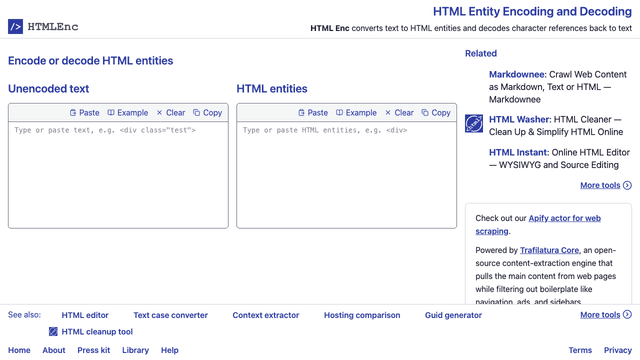Image resolution: width=640 pixels, height=360 pixels.
Task: Click the HTML cleanup tool icon
Action: point(53,331)
